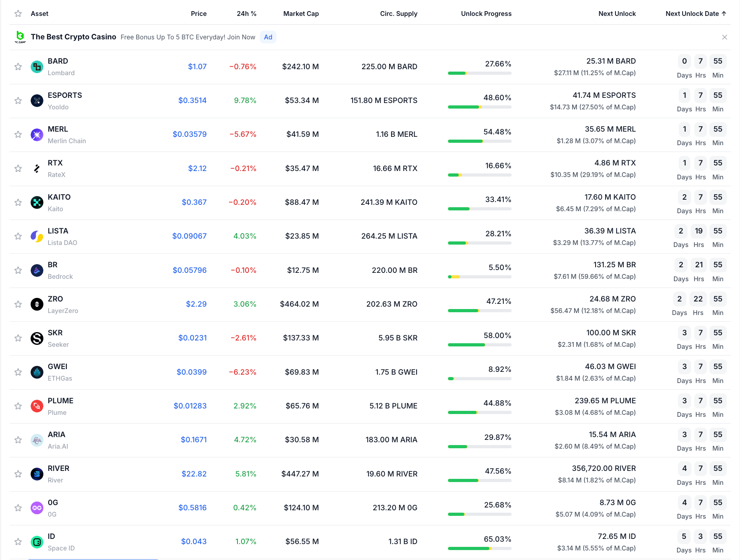The height and width of the screenshot is (560, 740).
Task: Click the PLUME token logo
Action: click(37, 406)
